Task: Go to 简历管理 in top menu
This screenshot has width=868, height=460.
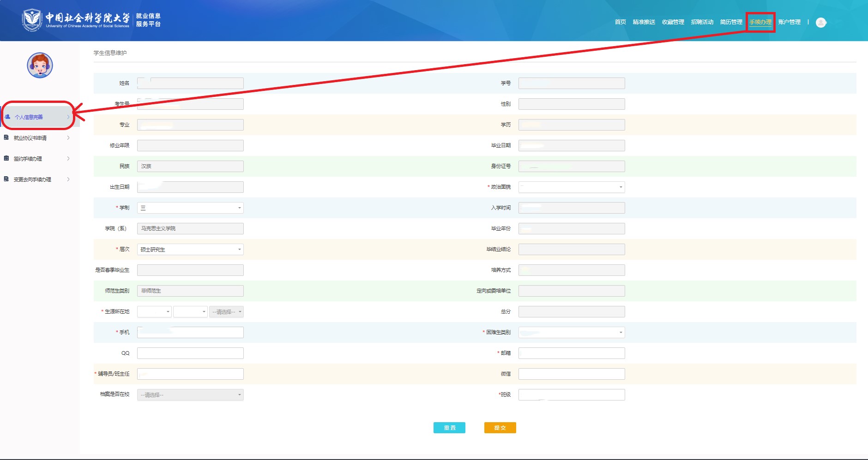Action: tap(731, 22)
